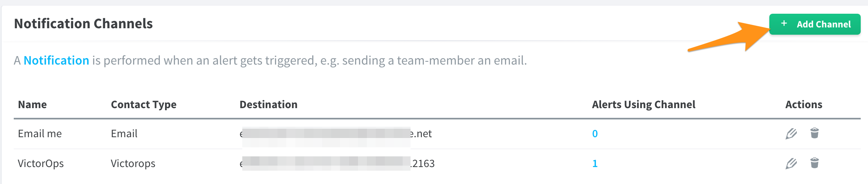Viewport: 868px width, 184px height.
Task: Click the destination ending in .net
Action: pos(336,134)
